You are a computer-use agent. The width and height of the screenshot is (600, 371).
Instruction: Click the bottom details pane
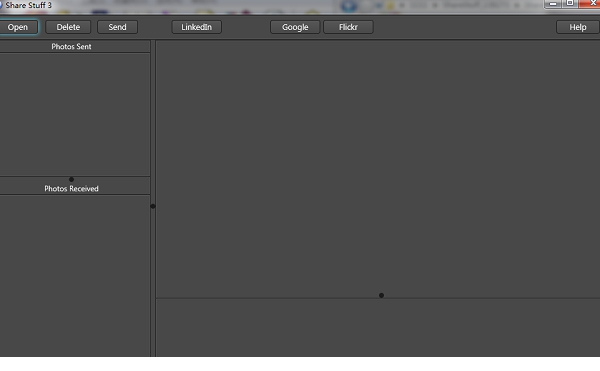pyautogui.click(x=378, y=328)
